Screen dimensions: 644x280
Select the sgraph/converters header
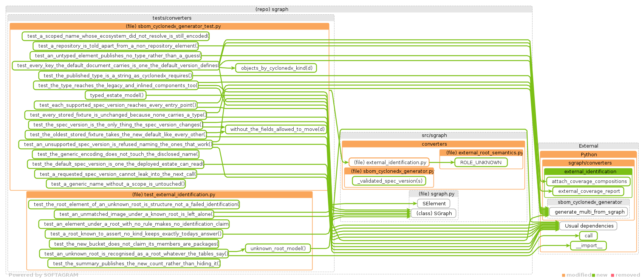(x=588, y=163)
